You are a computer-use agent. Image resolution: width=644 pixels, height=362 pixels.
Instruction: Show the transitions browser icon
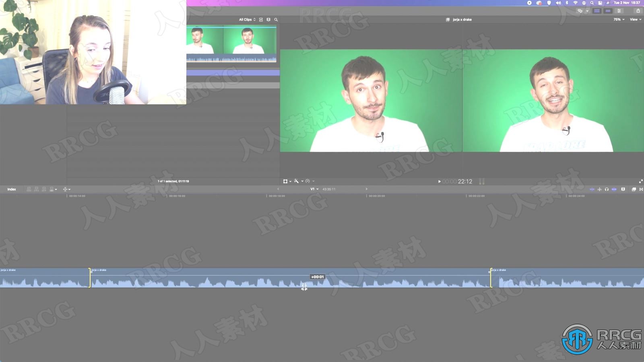pyautogui.click(x=641, y=189)
